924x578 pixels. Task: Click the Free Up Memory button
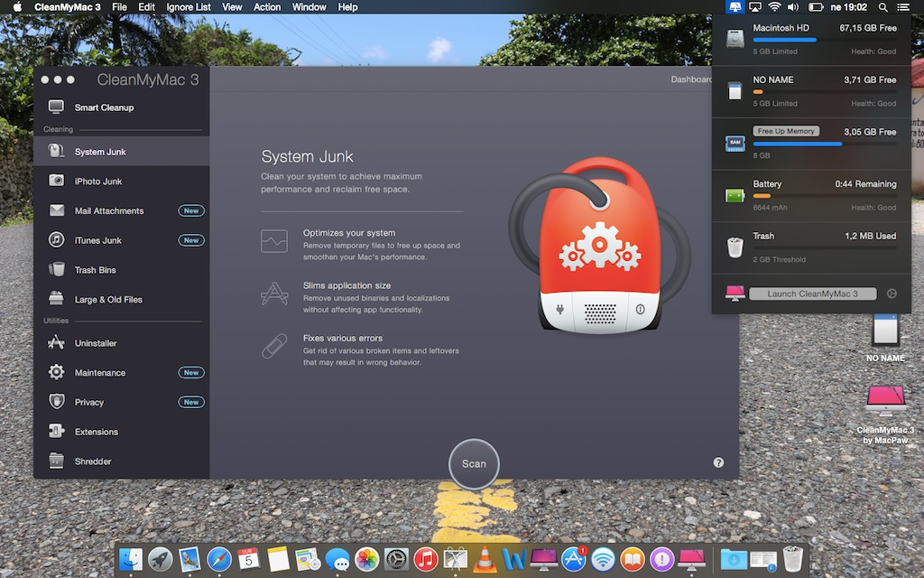(x=786, y=131)
